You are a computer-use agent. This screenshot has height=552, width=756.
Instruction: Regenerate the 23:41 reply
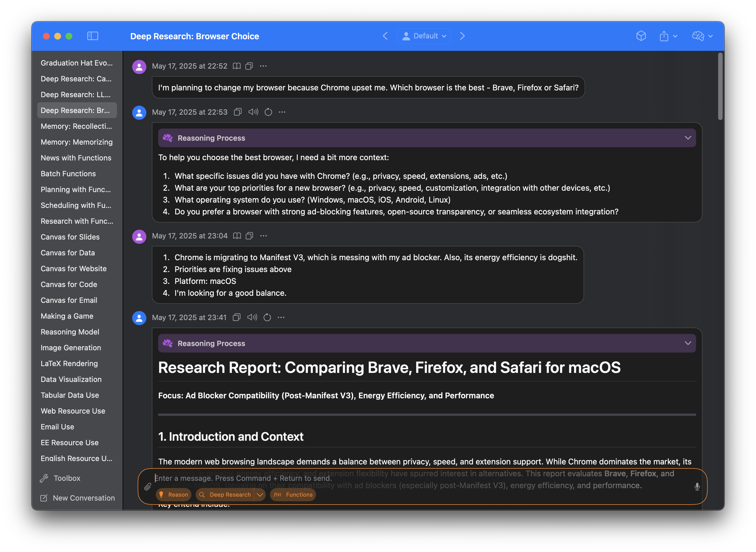pos(267,318)
